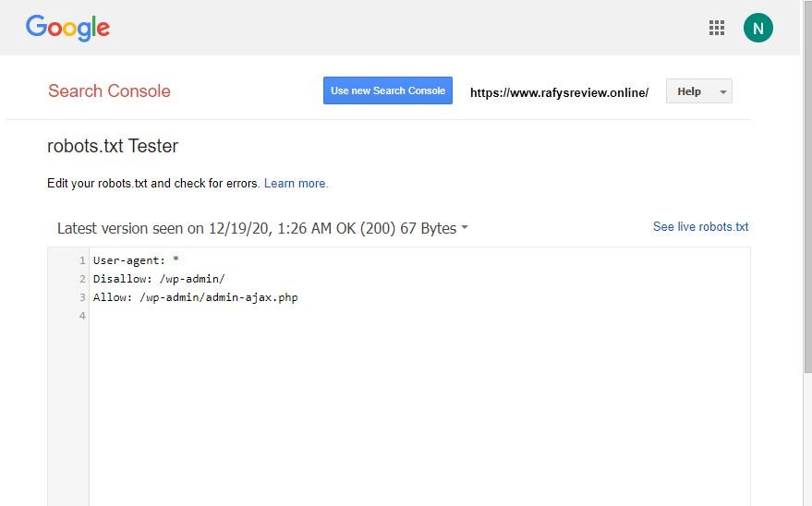Screen dimensions: 812x506
Task: Click the Help button label
Action: [x=689, y=91]
